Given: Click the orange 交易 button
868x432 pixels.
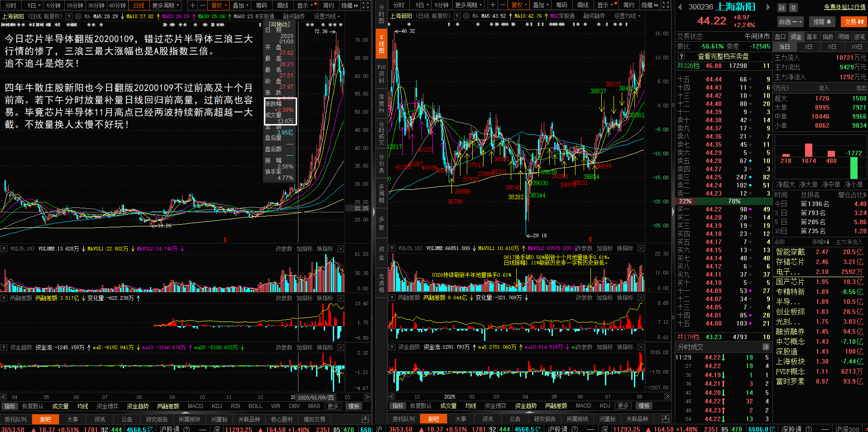Looking at the screenshot, I should [854, 22].
